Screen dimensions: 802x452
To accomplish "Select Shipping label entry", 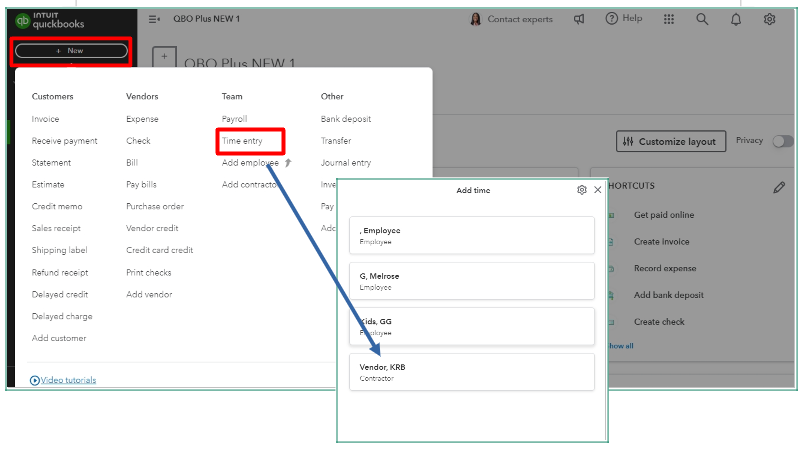I will click(x=59, y=251).
